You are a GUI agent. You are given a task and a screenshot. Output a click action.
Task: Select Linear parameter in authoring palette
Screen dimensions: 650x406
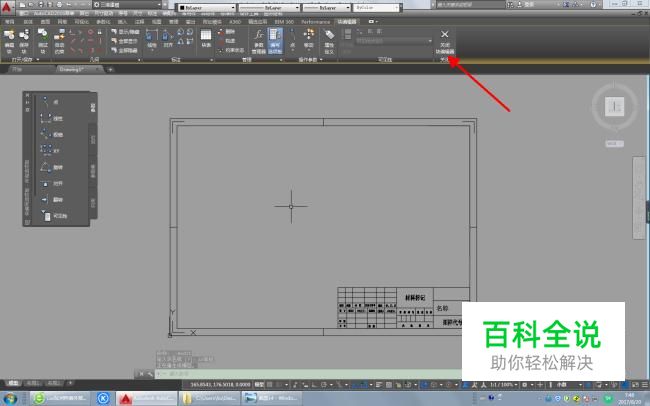tap(51, 118)
